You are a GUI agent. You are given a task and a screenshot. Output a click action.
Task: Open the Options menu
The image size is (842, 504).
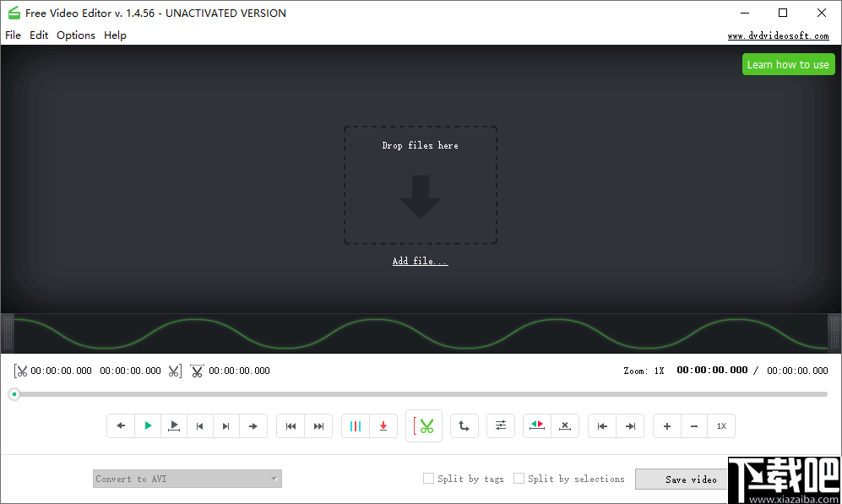tap(75, 35)
